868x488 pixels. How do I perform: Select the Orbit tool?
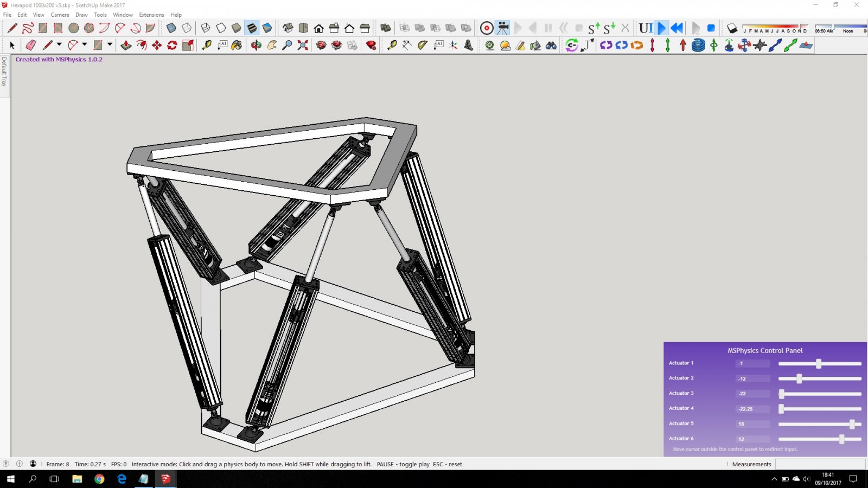point(256,46)
